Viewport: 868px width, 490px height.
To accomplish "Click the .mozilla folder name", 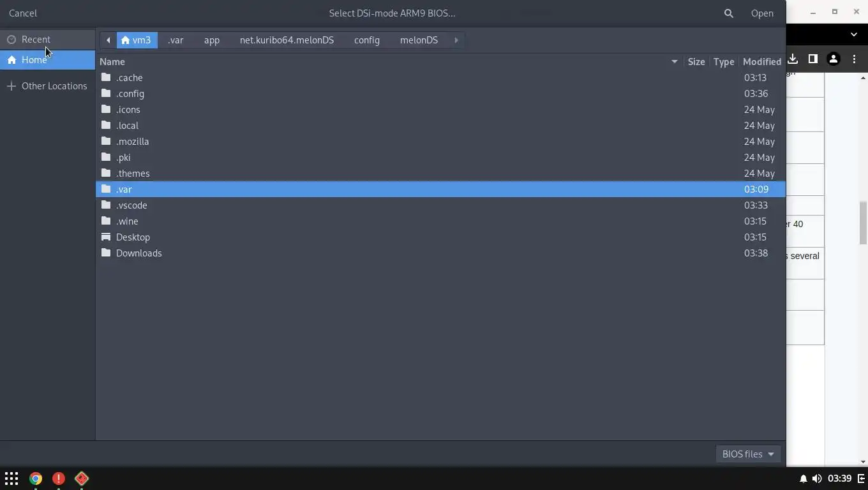I will click(x=132, y=142).
